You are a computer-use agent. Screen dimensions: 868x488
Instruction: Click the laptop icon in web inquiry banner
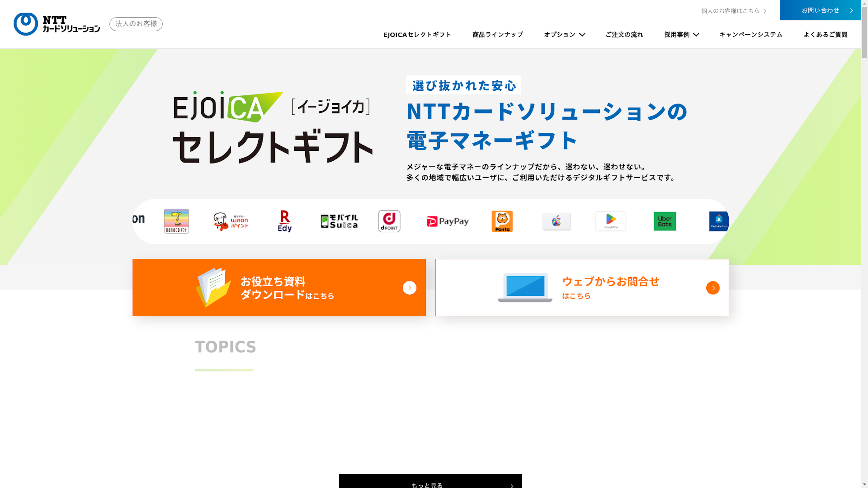(525, 287)
